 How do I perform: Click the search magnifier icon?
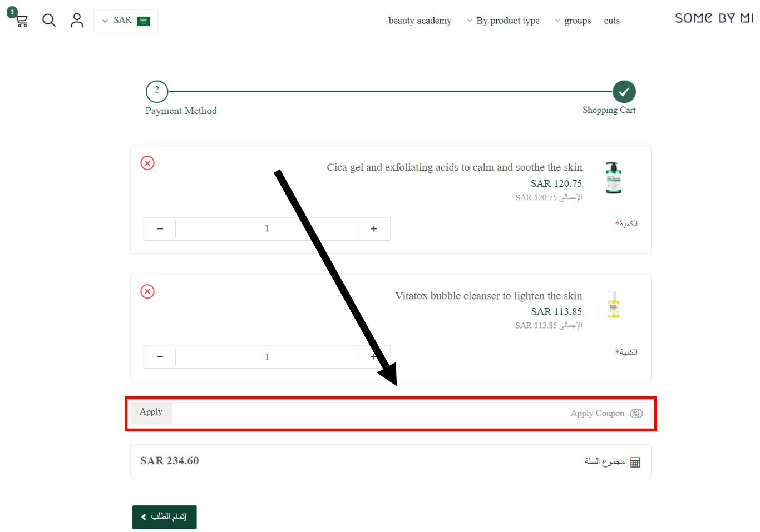pos(49,21)
